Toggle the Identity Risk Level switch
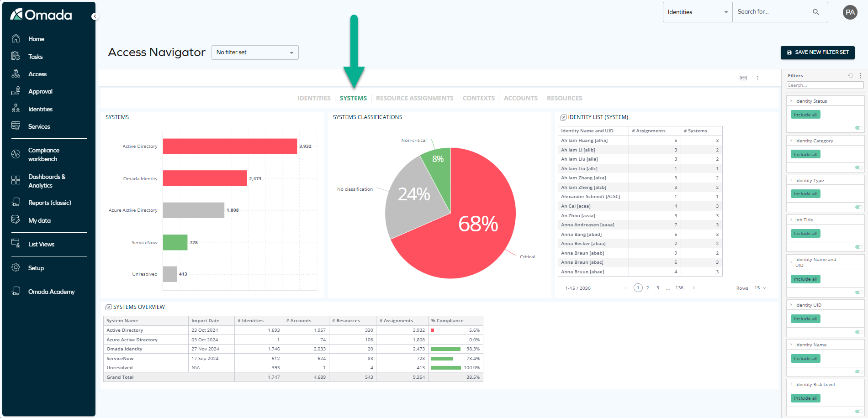Viewport: 868px width, 418px height. [859, 411]
